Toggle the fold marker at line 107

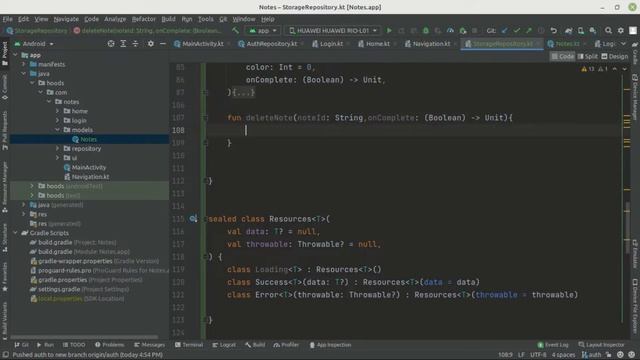(205, 118)
